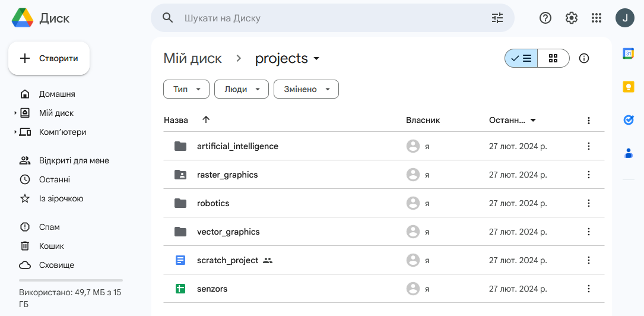Click the Створити button

point(49,58)
